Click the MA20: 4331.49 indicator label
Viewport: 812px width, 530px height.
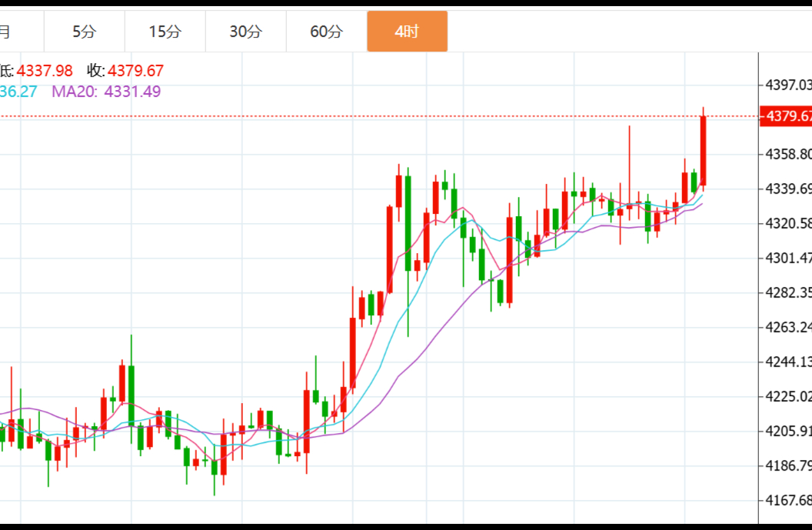(106, 92)
